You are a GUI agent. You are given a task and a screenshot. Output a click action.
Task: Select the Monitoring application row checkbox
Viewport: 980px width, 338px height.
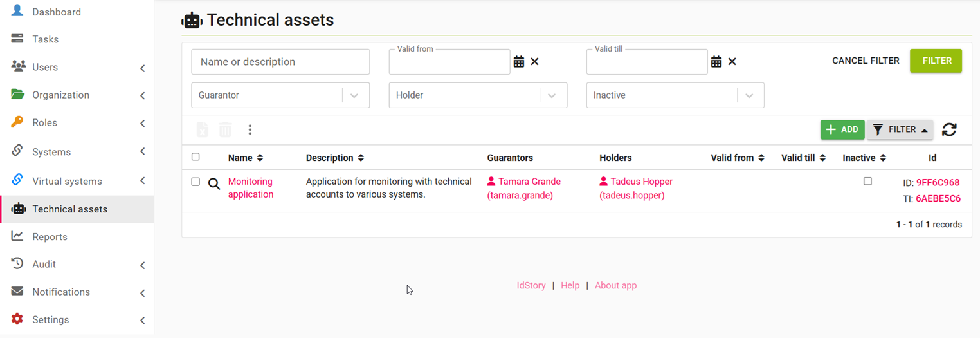pyautogui.click(x=195, y=182)
